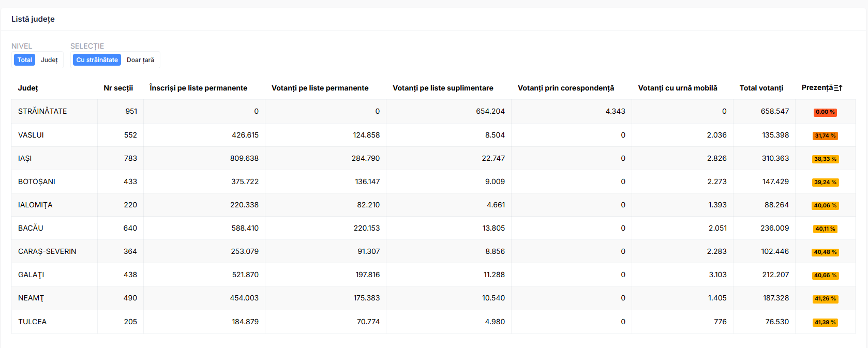The width and height of the screenshot is (868, 348).
Task: Choose the Doar țară option
Action: pos(140,60)
